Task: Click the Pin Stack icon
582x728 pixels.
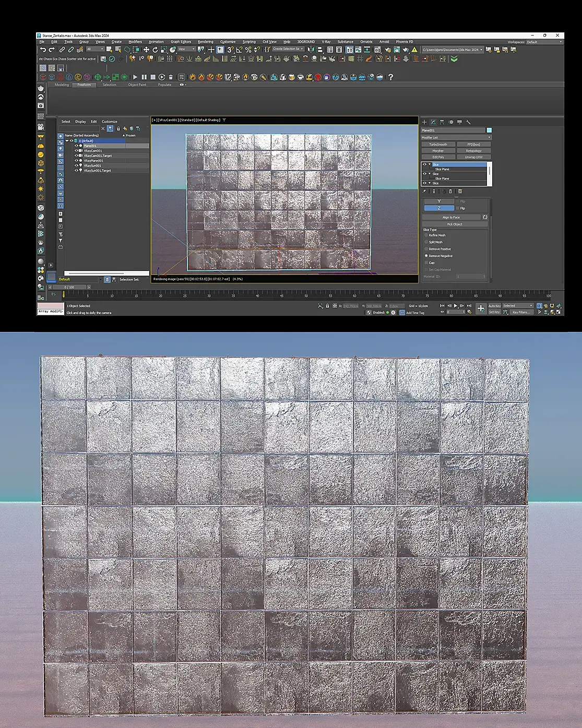Action: click(424, 192)
